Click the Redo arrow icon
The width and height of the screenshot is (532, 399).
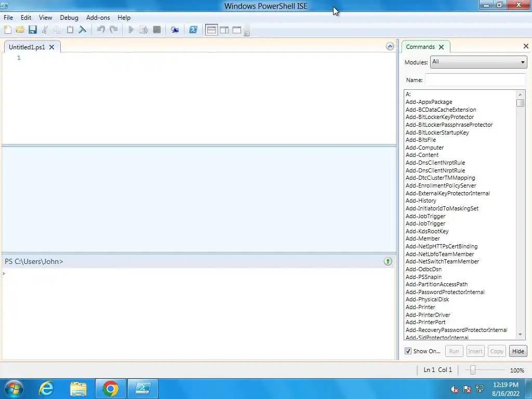coord(114,30)
